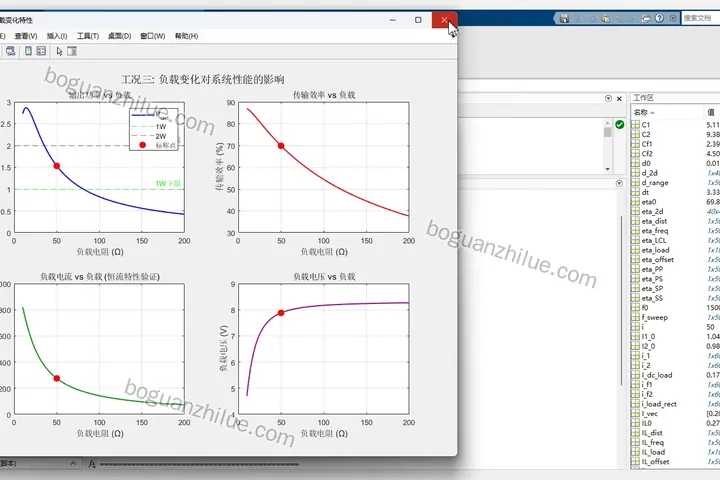Open the 帮助(H) menu in figure window
The width and height of the screenshot is (720, 480).
coord(186,36)
